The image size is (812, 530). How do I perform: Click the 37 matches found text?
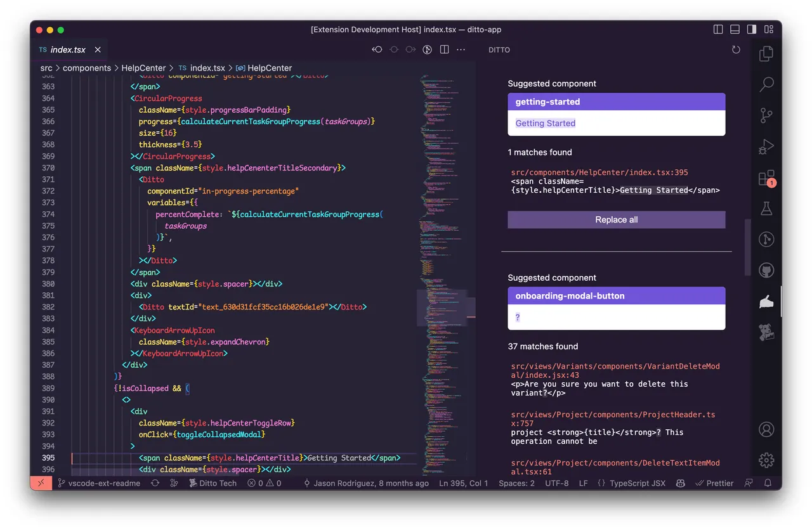(543, 346)
